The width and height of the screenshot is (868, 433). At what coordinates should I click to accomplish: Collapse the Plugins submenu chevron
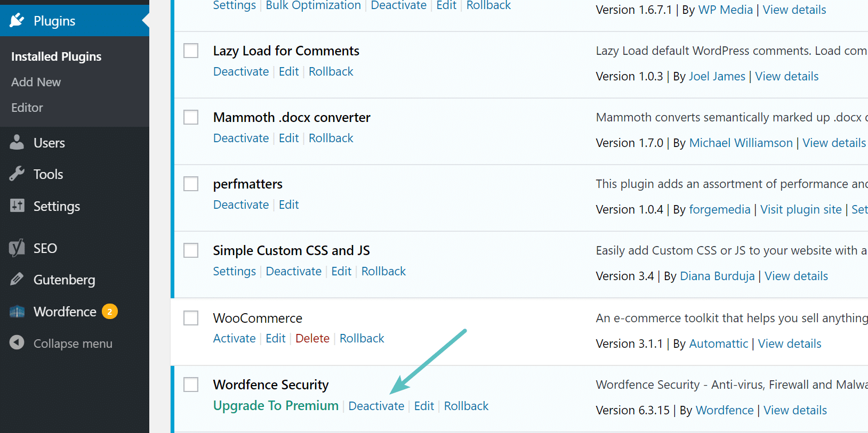coord(144,20)
